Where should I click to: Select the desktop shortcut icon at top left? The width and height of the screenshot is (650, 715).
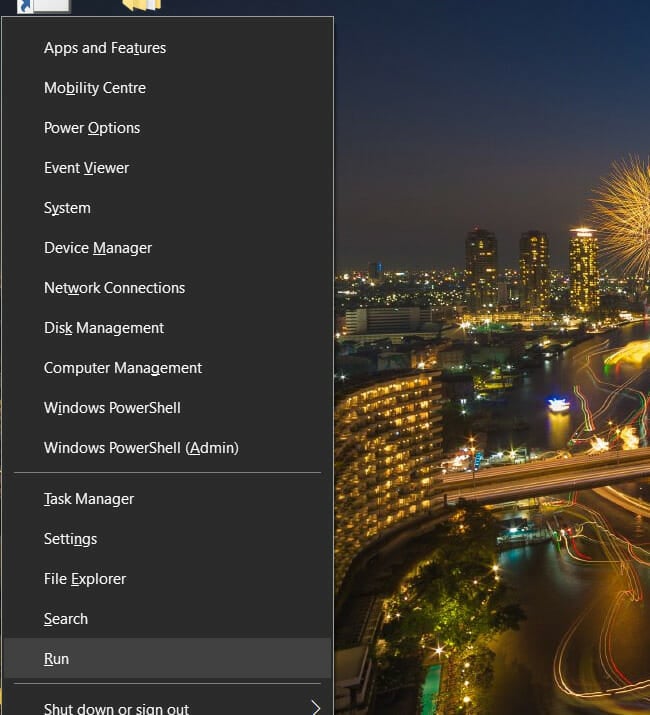(x=44, y=6)
